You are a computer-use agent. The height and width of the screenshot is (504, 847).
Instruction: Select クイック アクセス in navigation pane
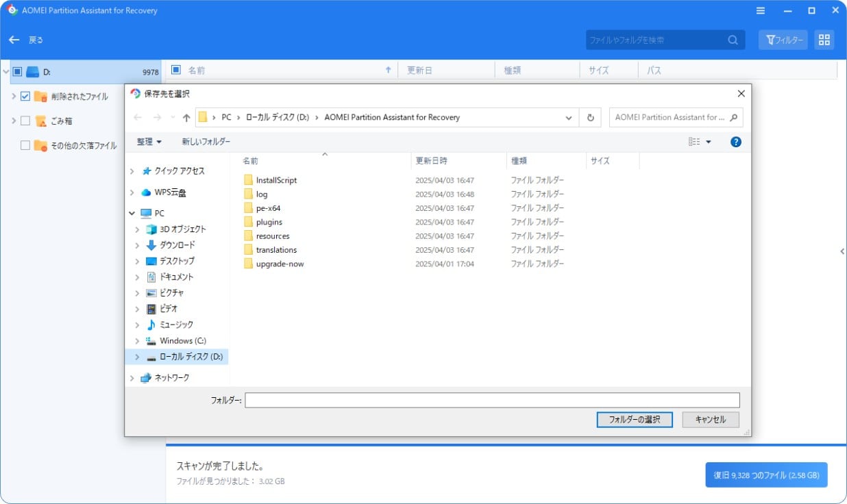coord(180,171)
